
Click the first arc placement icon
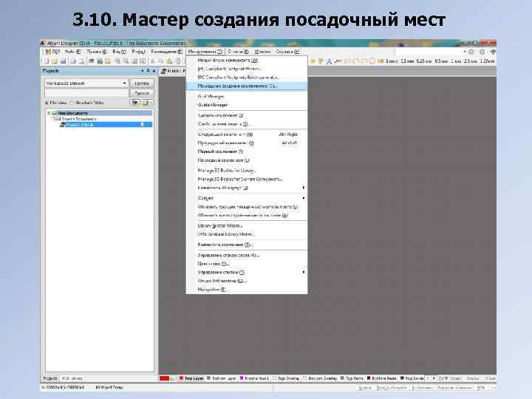tap(347, 61)
